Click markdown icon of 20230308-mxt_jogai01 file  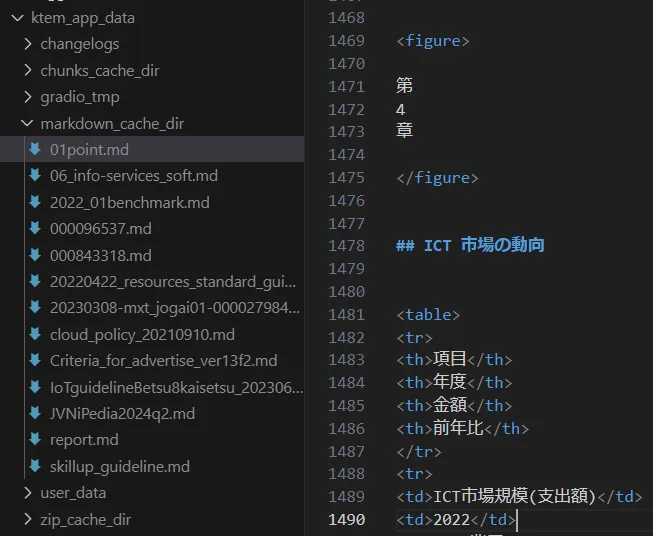pyautogui.click(x=35, y=308)
